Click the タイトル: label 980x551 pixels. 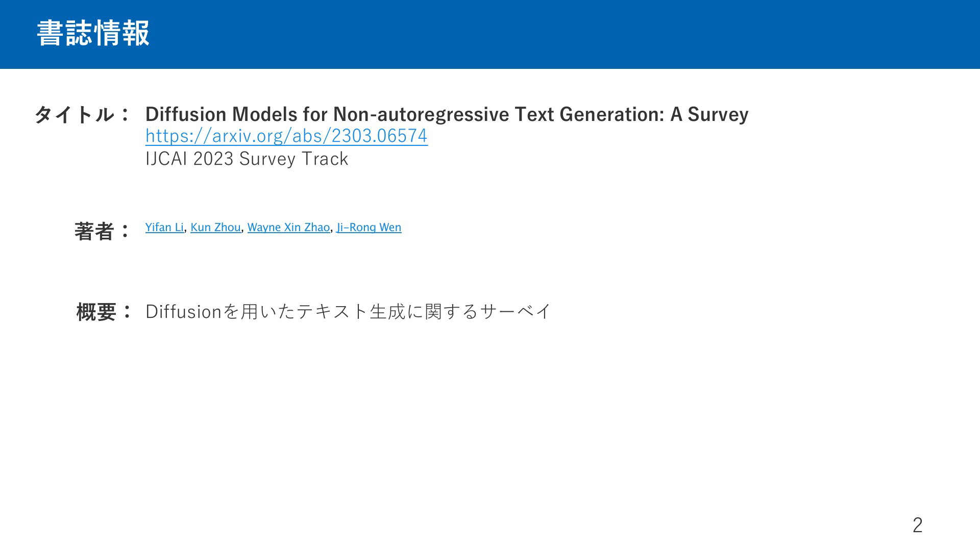(82, 114)
